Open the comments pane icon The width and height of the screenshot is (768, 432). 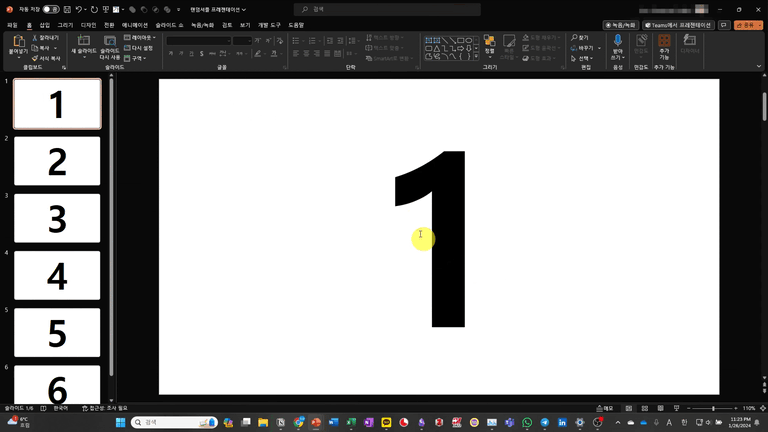click(724, 25)
